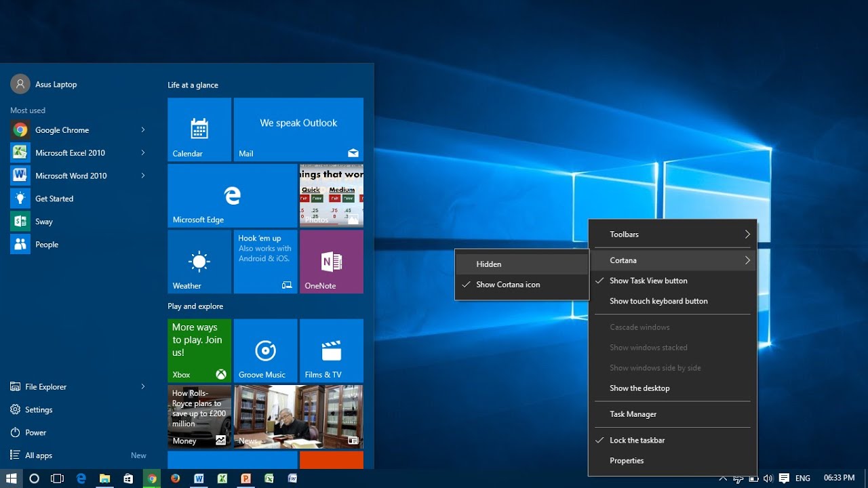Open the News tile photo

[298, 417]
